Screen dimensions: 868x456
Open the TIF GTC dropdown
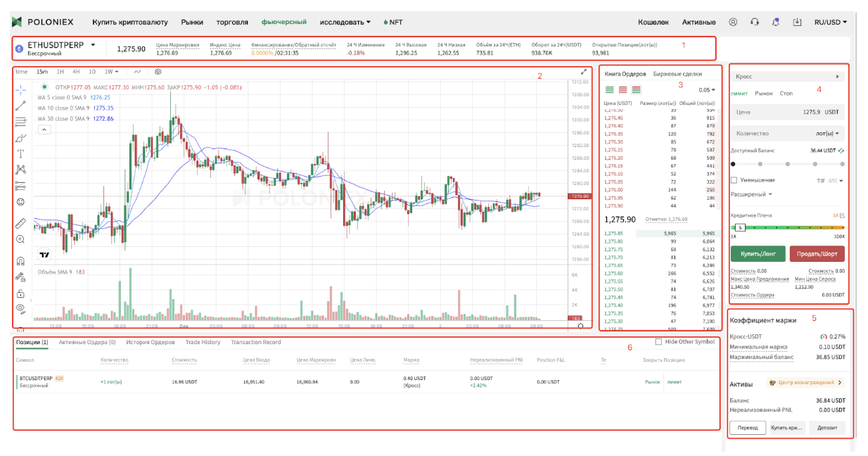click(829, 181)
